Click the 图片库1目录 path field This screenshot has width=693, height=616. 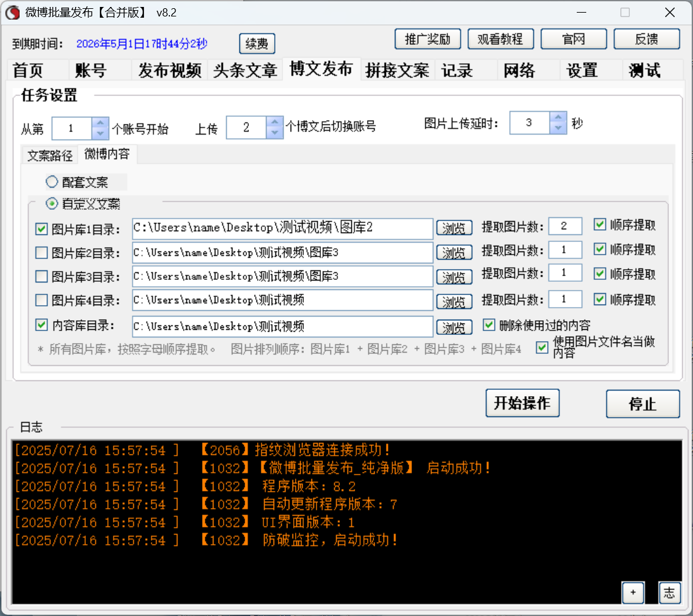(282, 229)
